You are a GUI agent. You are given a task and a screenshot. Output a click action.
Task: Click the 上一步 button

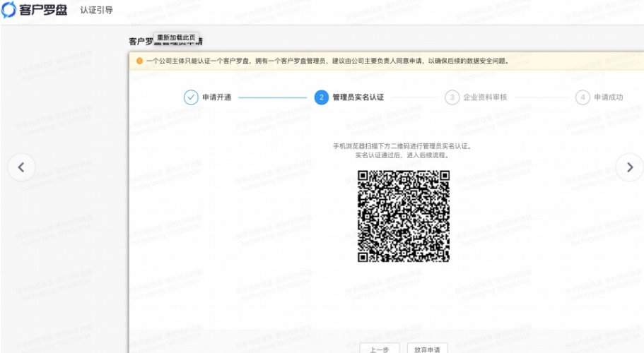380,349
